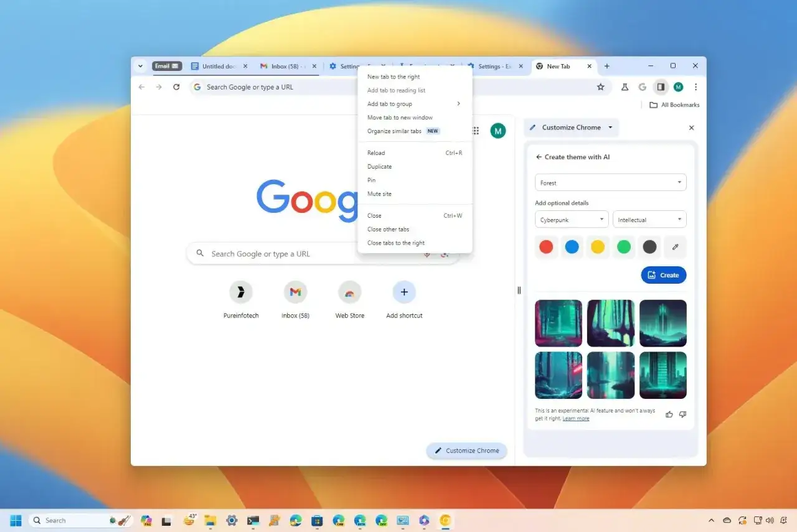Image resolution: width=797 pixels, height=532 pixels.
Task: Reload the page with the toolbar refresh icon
Action: click(176, 87)
